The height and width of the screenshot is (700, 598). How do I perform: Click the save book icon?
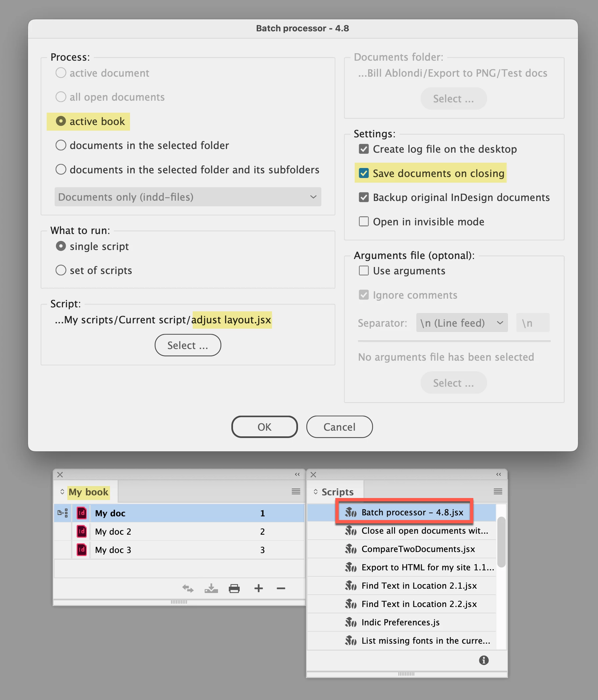pyautogui.click(x=211, y=589)
